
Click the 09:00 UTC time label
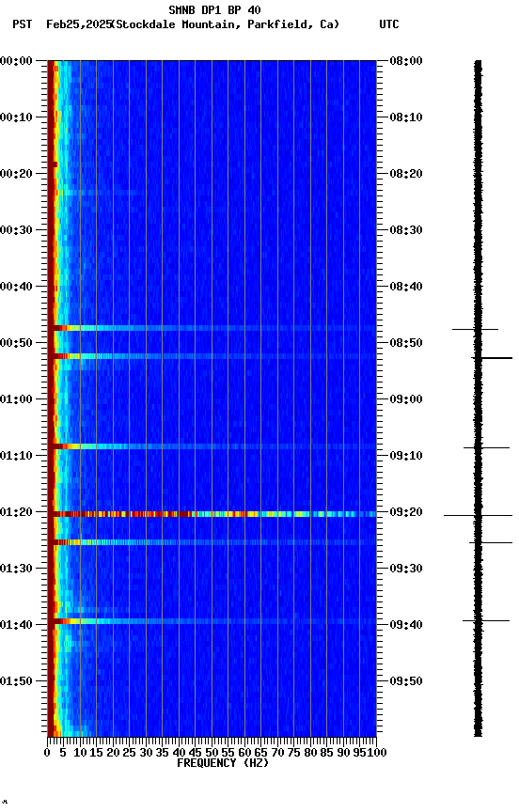point(406,399)
